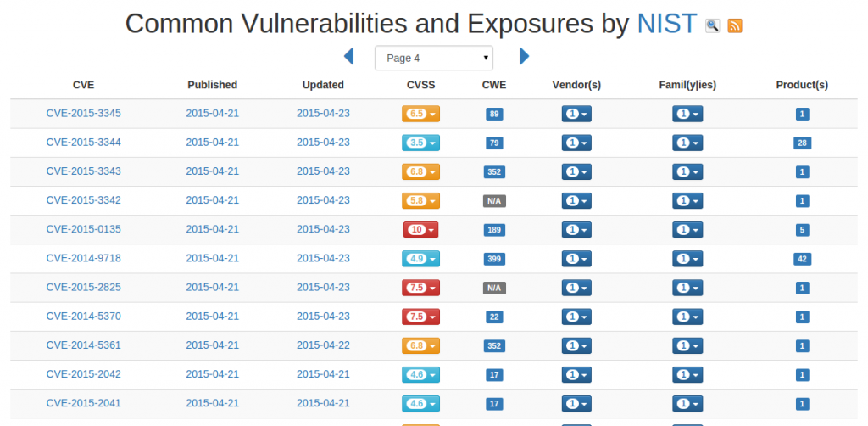868x426 pixels.
Task: Click the search magnifier icon beside NIST
Action: tap(712, 25)
